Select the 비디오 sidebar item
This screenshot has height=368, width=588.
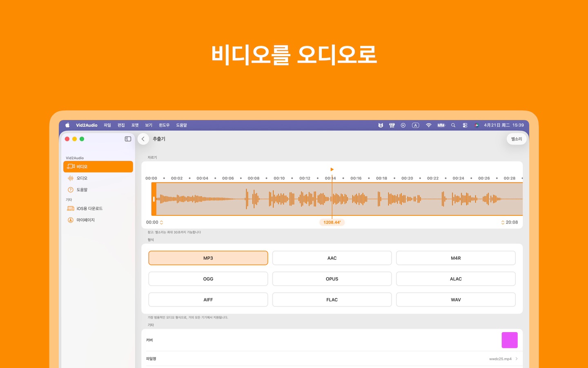tap(98, 166)
